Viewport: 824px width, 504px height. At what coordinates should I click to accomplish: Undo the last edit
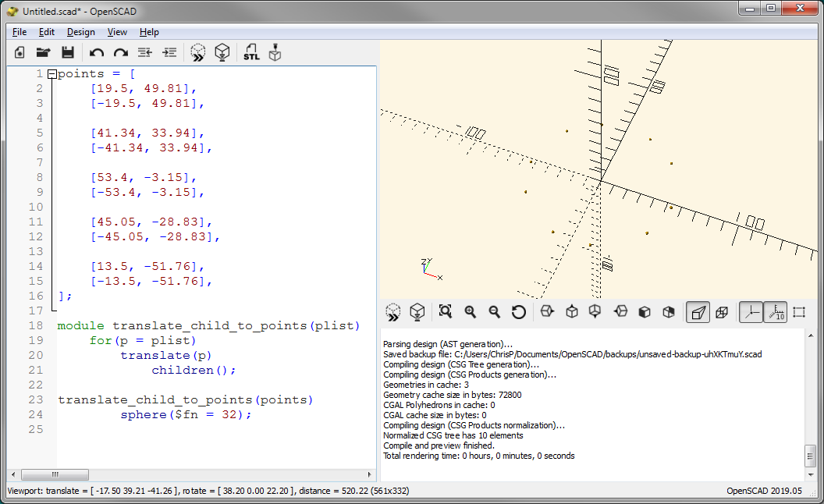click(x=97, y=52)
